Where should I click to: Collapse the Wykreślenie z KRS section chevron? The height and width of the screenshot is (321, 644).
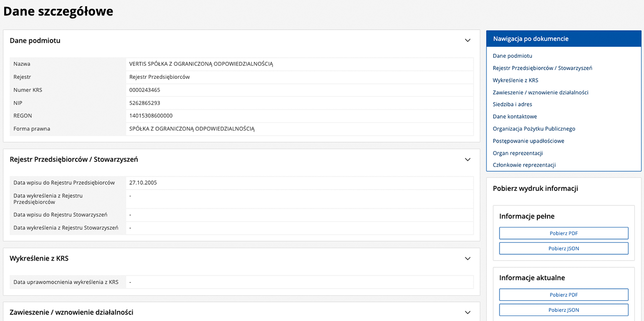pyautogui.click(x=467, y=259)
